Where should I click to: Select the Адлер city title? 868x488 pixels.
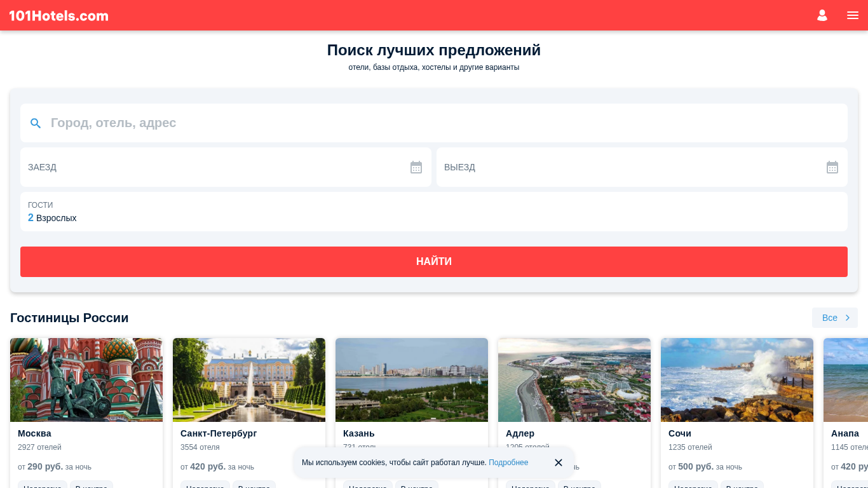(x=520, y=433)
